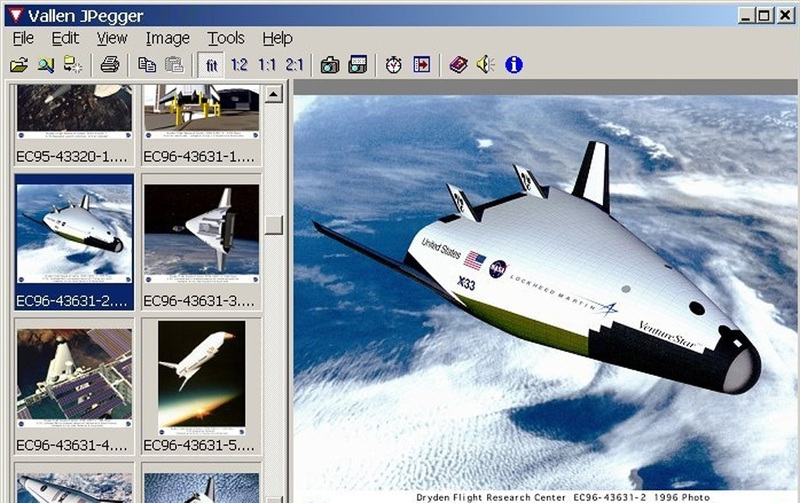The image size is (800, 503).
Task: Click the paste clipboard icon
Action: pos(174,65)
